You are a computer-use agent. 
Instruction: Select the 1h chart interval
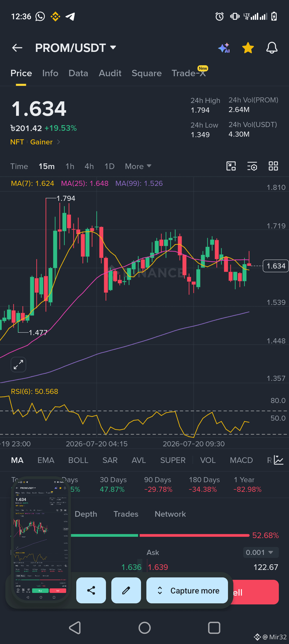[70, 166]
